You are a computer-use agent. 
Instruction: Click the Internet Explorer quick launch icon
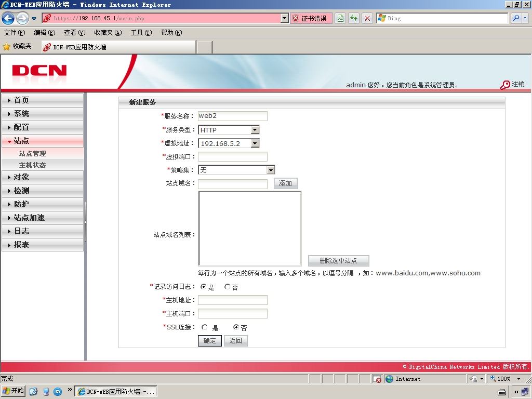point(33,392)
